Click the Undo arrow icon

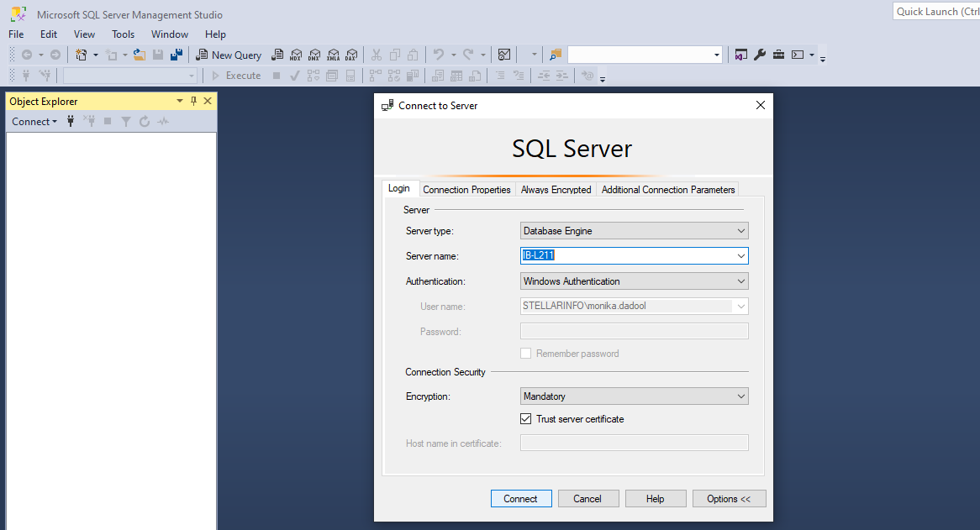click(x=439, y=55)
